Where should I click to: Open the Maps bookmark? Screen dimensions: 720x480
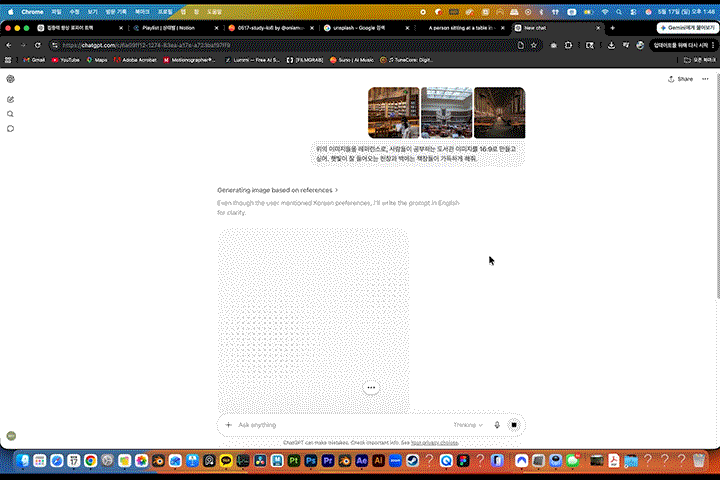pos(97,60)
